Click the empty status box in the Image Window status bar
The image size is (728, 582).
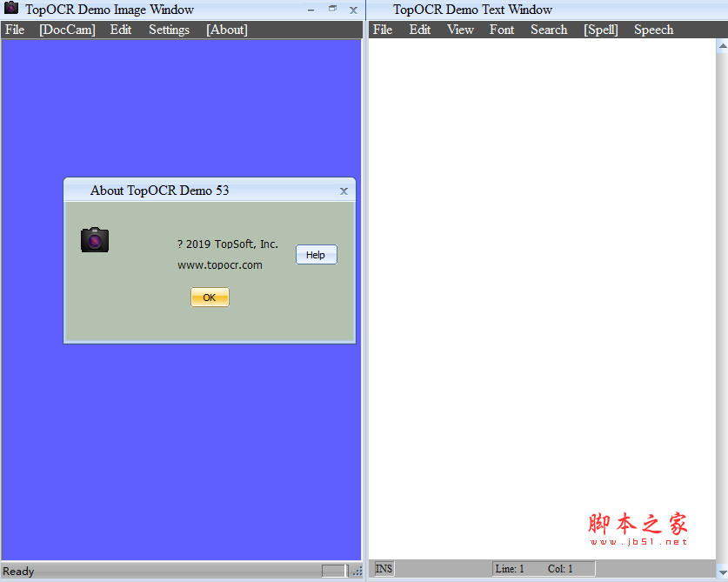pos(334,571)
